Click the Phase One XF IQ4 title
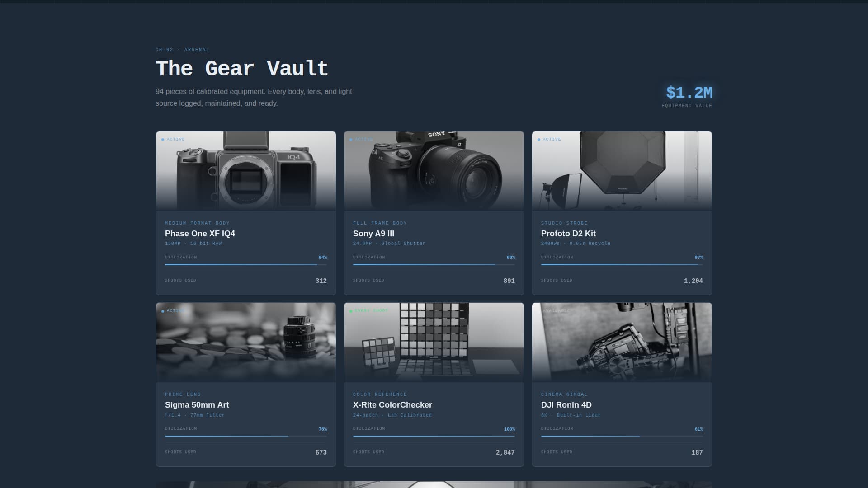This screenshot has width=868, height=488. [200, 234]
